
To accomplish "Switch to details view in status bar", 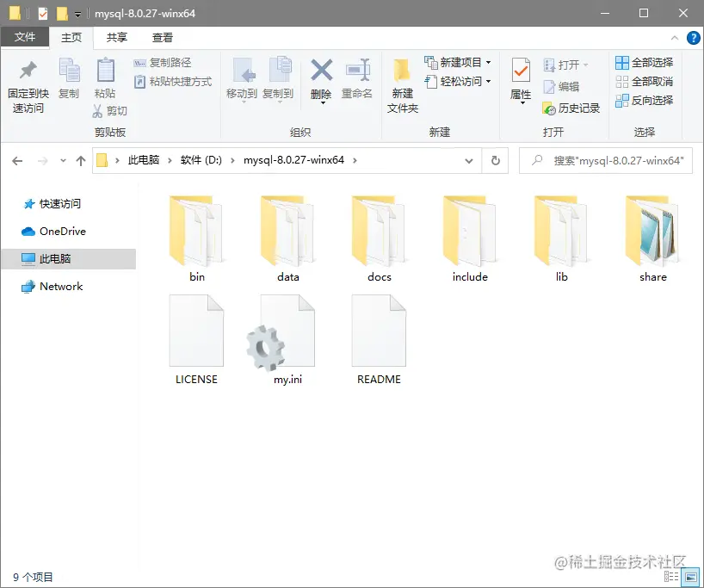I will point(671,576).
